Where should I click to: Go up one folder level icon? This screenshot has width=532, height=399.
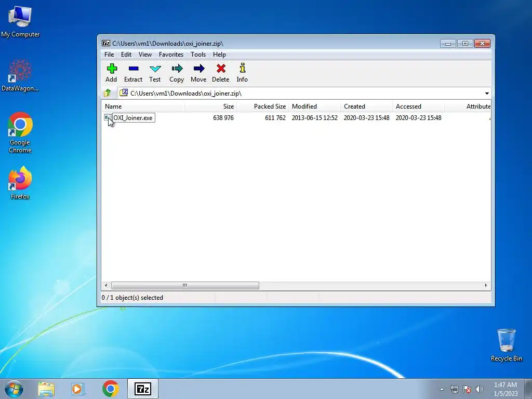(x=108, y=92)
